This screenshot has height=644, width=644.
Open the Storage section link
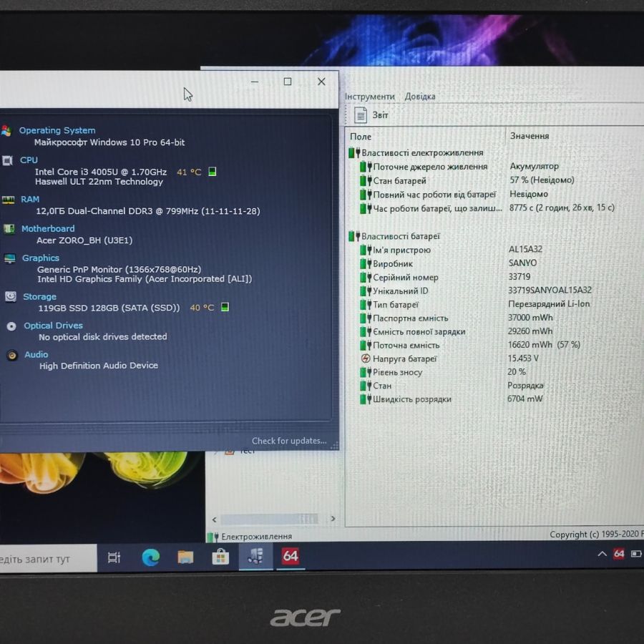39,296
